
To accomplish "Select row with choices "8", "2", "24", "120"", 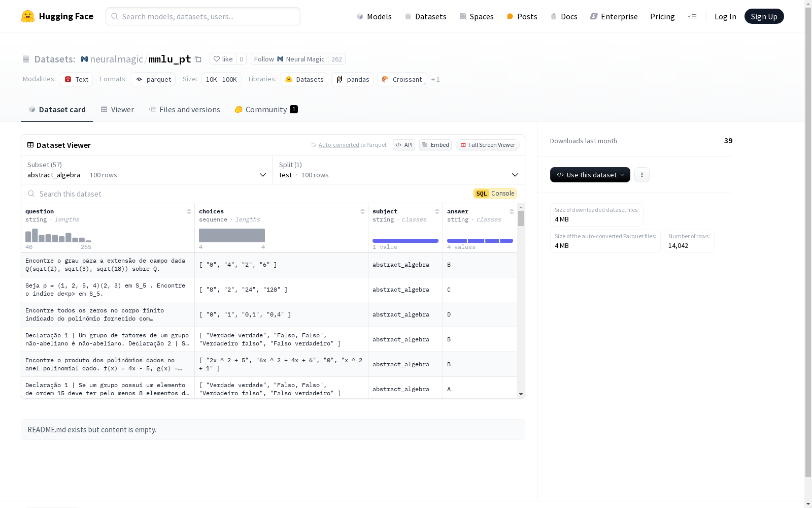I will click(269, 290).
